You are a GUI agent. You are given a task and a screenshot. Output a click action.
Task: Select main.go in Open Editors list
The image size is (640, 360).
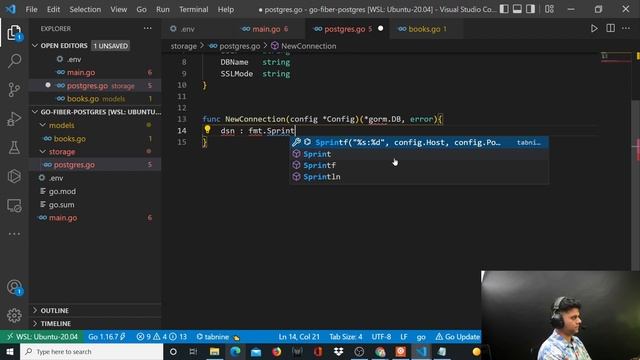(95, 72)
